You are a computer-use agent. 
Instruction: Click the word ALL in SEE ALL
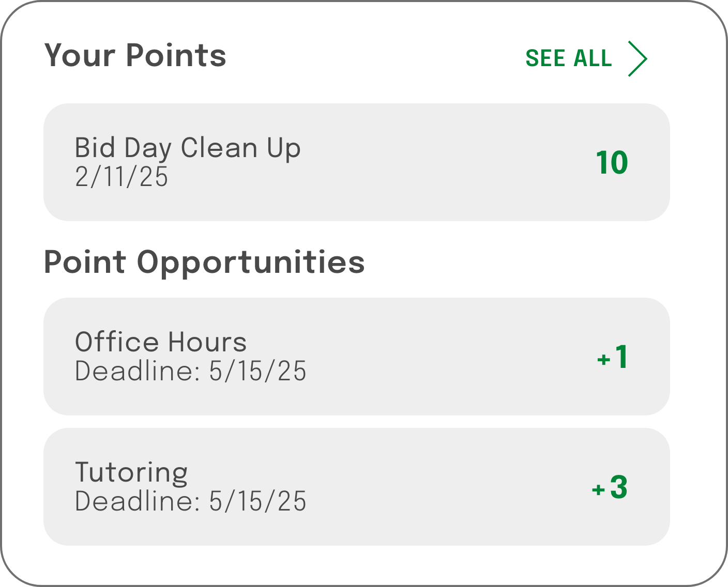tap(593, 58)
